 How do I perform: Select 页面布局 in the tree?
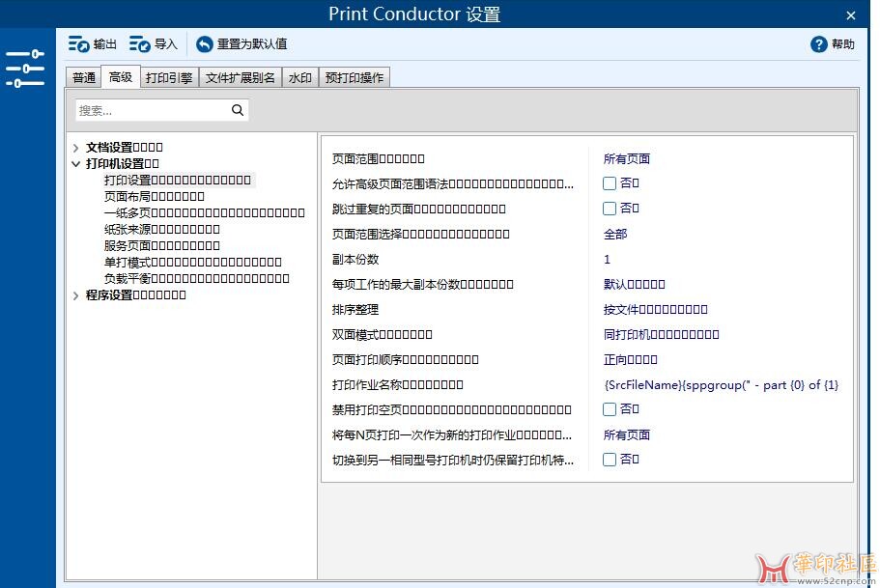154,196
